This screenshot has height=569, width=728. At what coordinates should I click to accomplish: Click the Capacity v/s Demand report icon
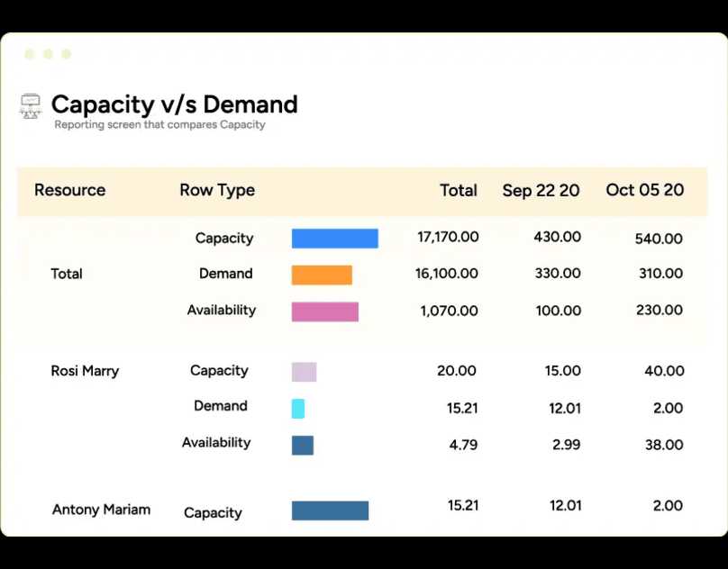coord(31,106)
